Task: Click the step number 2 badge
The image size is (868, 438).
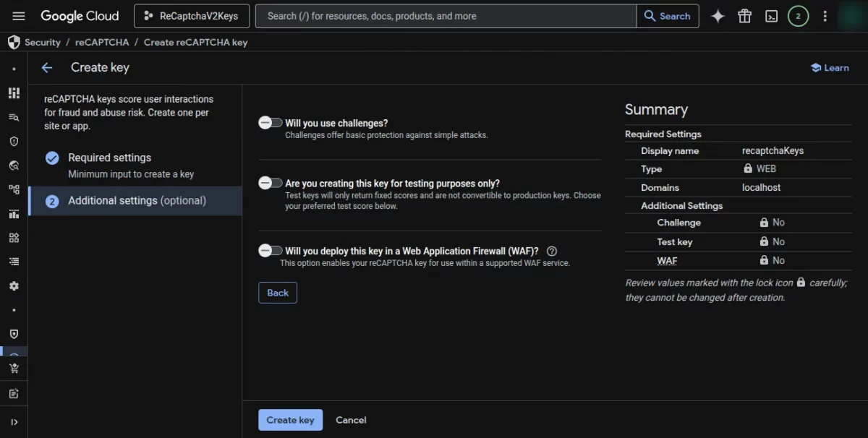Action: tap(52, 202)
